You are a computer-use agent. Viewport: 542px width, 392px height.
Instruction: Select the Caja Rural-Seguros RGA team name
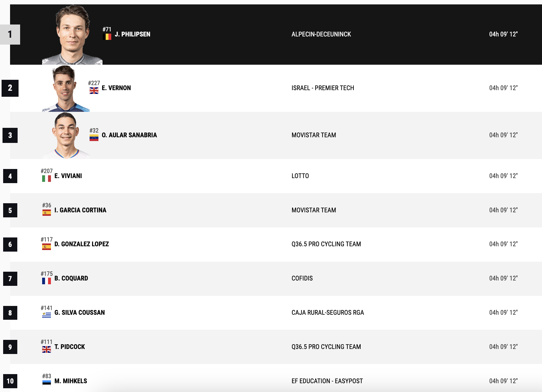coord(328,313)
